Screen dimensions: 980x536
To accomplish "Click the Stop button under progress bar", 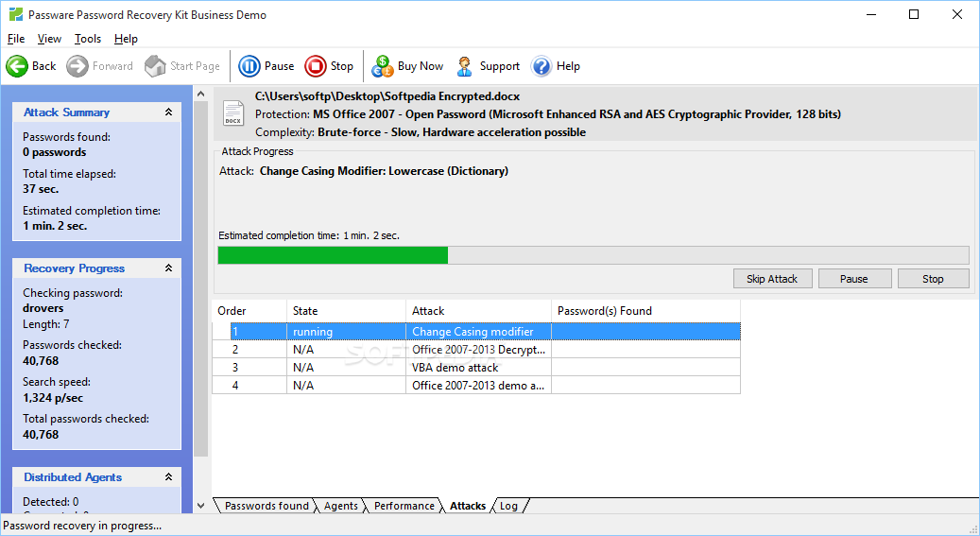I will [933, 279].
